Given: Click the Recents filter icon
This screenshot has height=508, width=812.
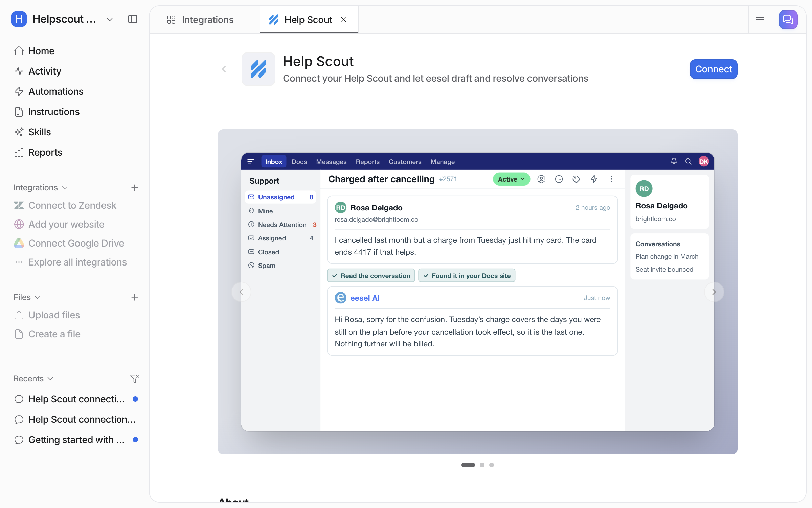Looking at the screenshot, I should coord(135,379).
